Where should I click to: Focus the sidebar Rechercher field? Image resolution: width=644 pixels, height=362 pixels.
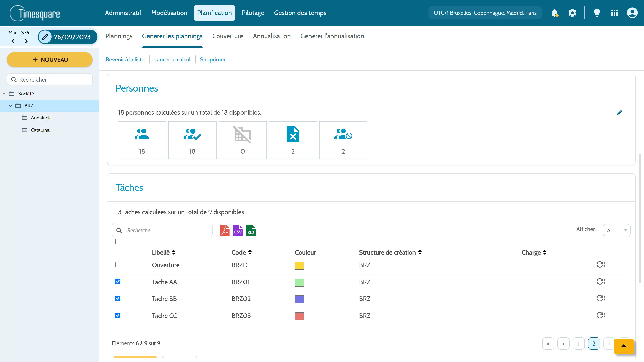[50, 79]
